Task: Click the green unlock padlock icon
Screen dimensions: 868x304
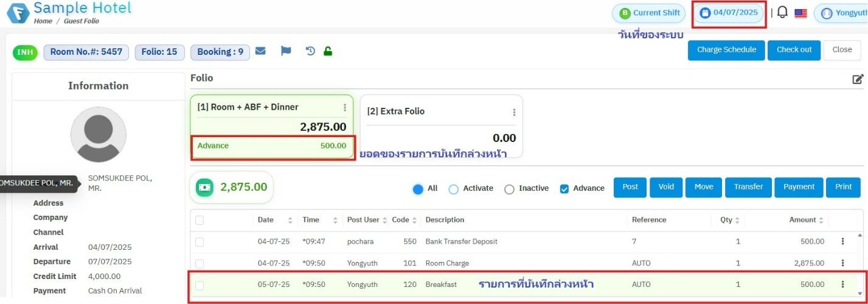Action: click(328, 52)
